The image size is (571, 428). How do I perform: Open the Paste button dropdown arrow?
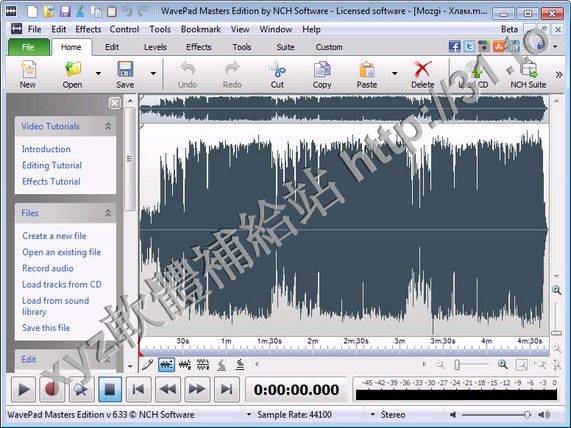pos(394,73)
